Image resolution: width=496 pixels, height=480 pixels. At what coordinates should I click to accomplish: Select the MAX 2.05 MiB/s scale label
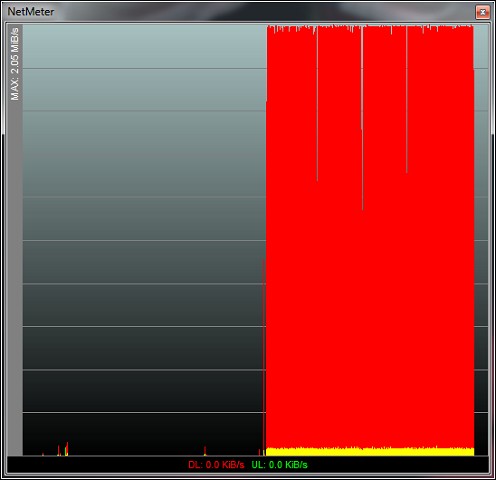tap(15, 64)
